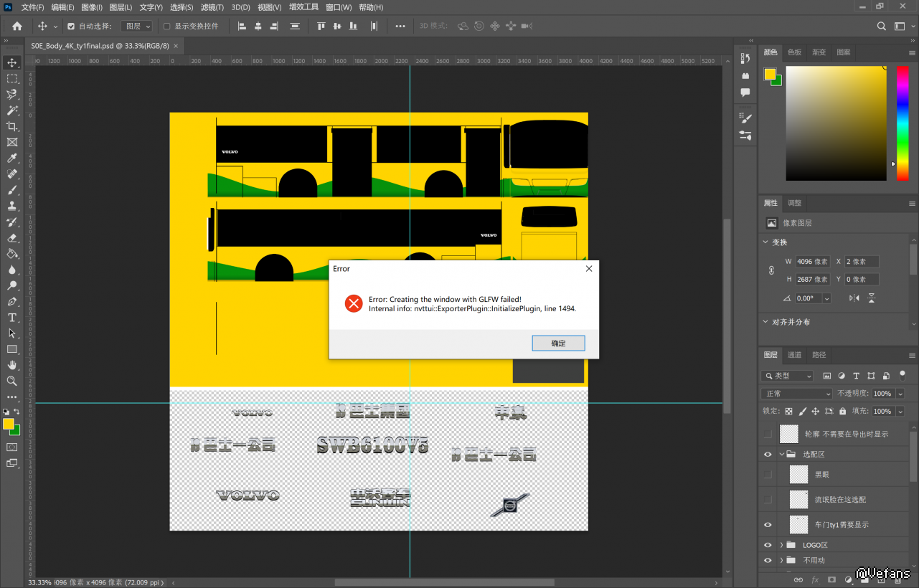Enable the 显示变换控件 checkbox
The height and width of the screenshot is (588, 919).
(167, 27)
